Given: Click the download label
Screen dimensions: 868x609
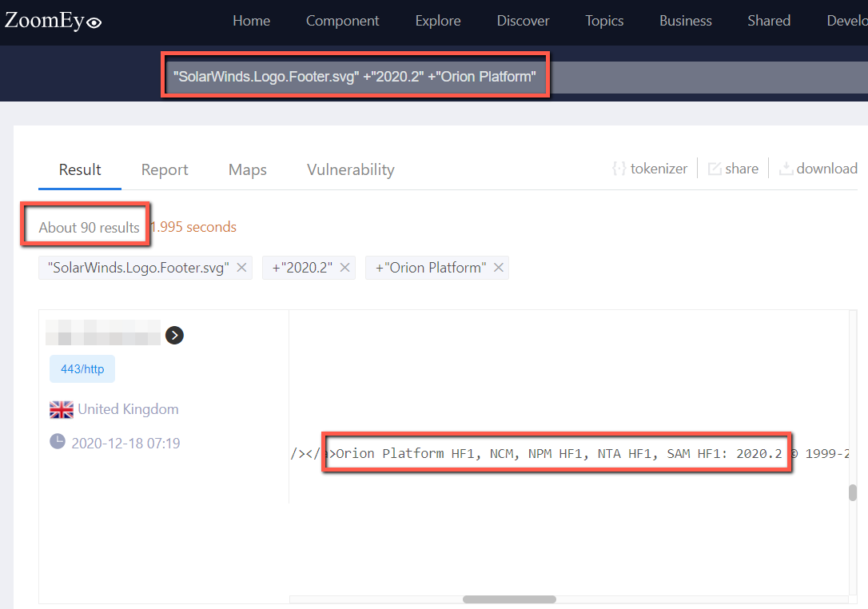Looking at the screenshot, I should [827, 169].
